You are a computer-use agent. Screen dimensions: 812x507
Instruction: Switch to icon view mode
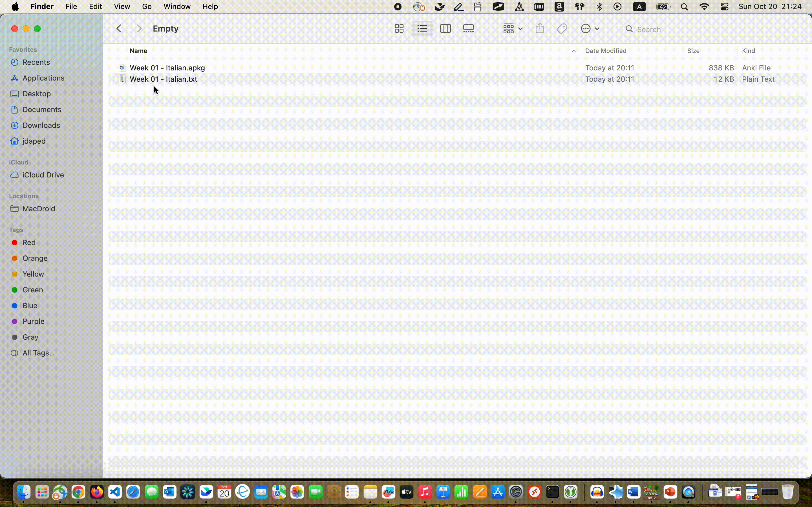click(399, 29)
